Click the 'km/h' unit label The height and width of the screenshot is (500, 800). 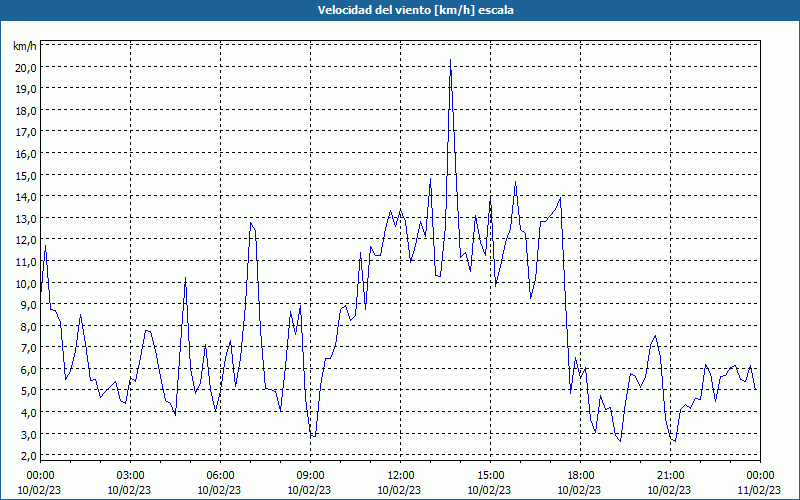pyautogui.click(x=24, y=46)
